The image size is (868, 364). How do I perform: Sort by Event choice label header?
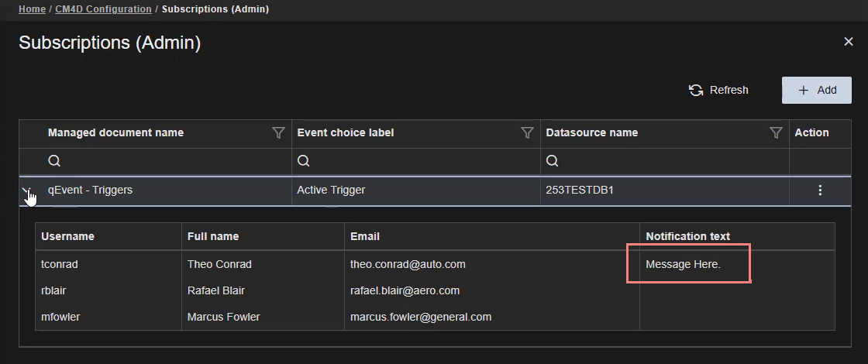pos(345,132)
